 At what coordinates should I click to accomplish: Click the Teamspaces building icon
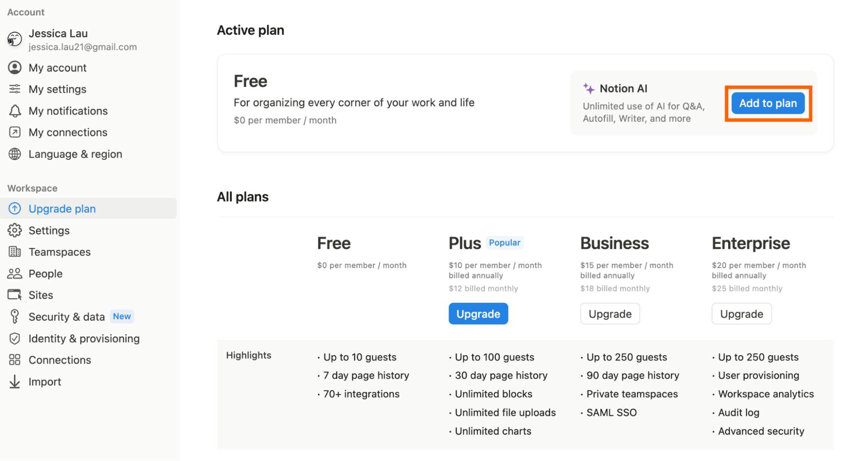[x=15, y=252]
